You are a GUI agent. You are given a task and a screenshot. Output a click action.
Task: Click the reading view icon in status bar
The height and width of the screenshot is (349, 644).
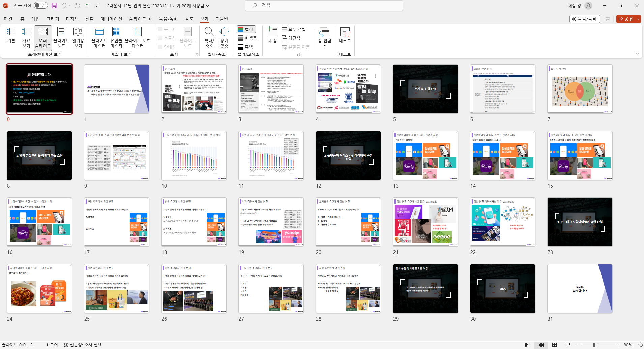(x=555, y=345)
